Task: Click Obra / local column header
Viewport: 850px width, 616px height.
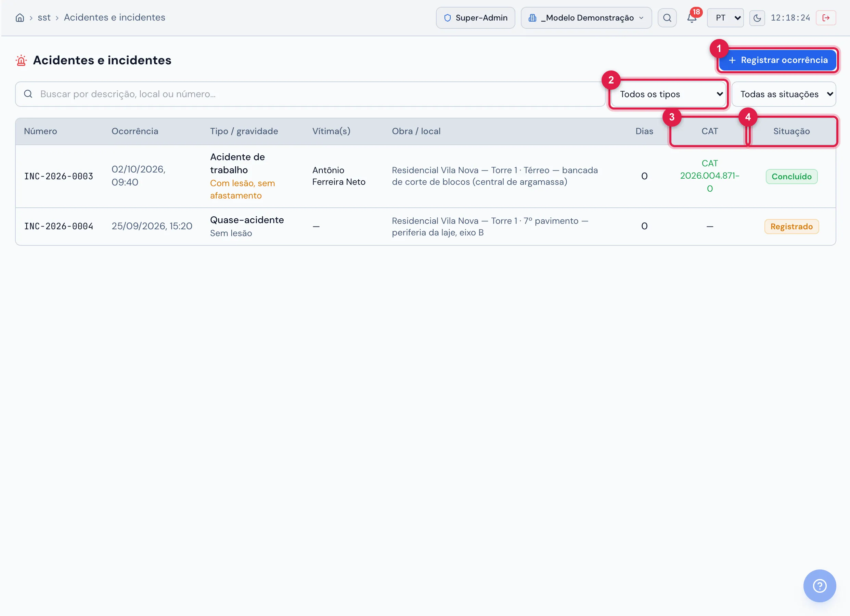Action: [x=416, y=131]
